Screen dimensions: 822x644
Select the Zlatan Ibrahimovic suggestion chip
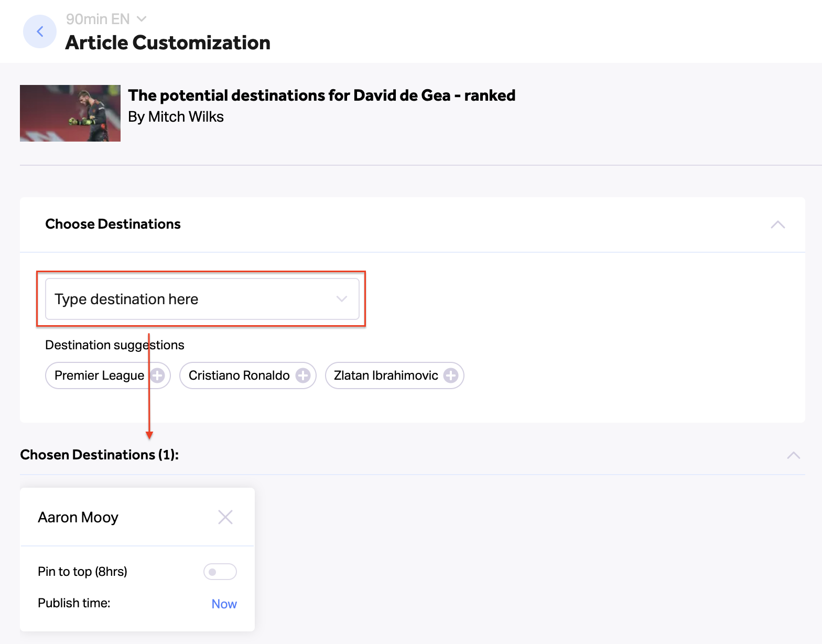click(395, 375)
